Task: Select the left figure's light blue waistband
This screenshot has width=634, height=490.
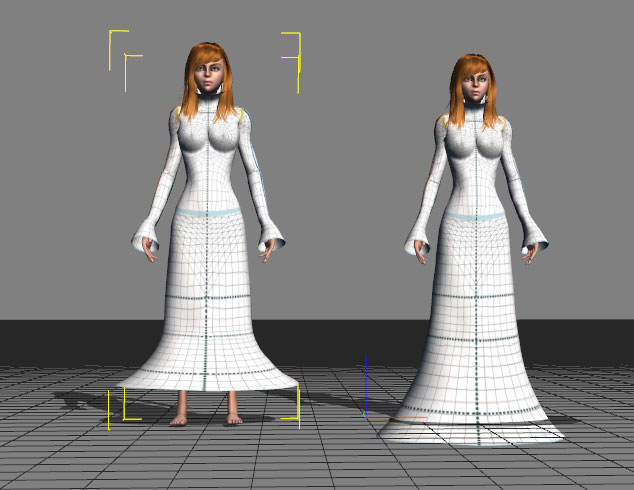Action: pyautogui.click(x=207, y=212)
